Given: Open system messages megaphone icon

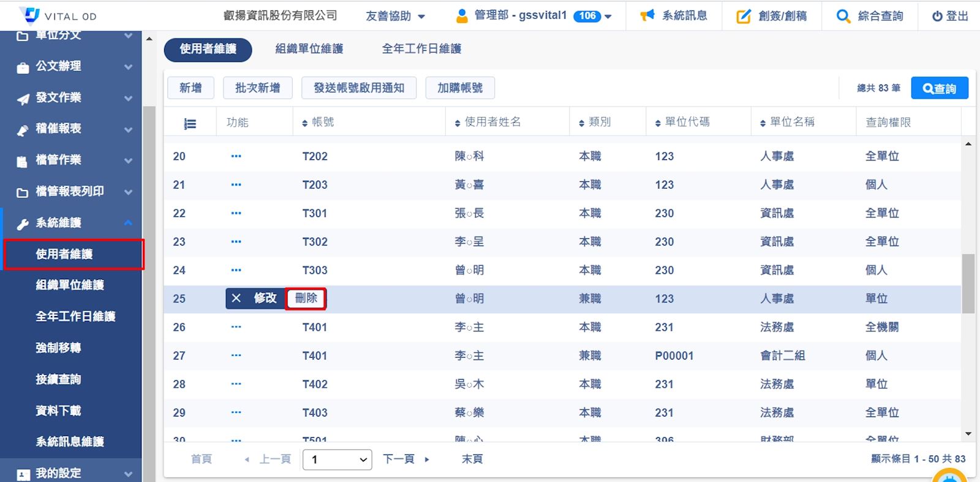Looking at the screenshot, I should pyautogui.click(x=647, y=16).
